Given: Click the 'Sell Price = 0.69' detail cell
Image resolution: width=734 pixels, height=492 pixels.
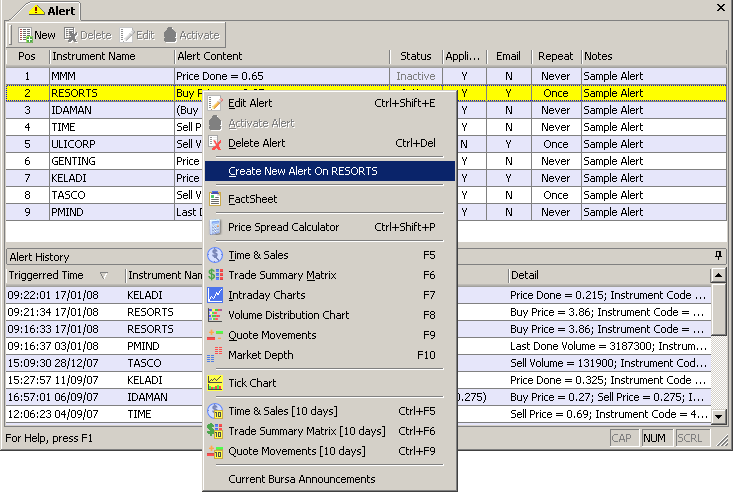Looking at the screenshot, I should point(608,414).
